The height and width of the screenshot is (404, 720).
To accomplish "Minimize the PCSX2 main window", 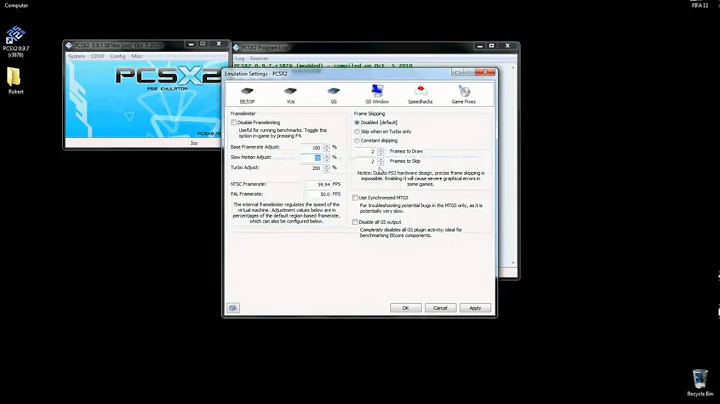I will click(191, 44).
